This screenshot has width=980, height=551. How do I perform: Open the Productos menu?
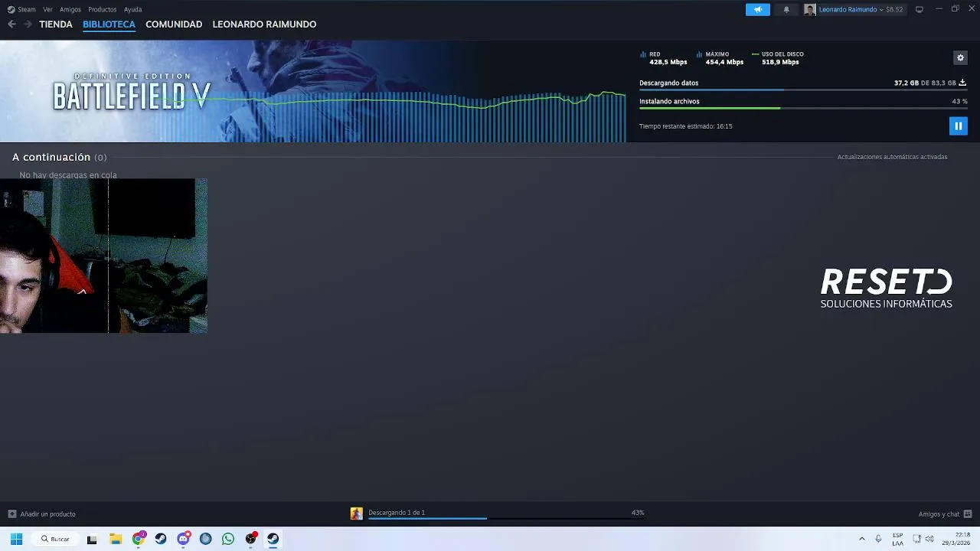pyautogui.click(x=103, y=9)
